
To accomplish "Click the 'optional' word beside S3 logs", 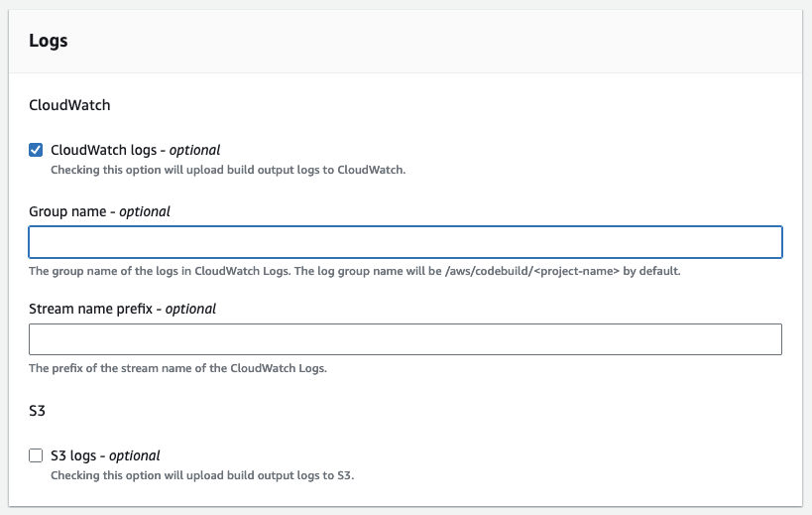I will point(134,456).
